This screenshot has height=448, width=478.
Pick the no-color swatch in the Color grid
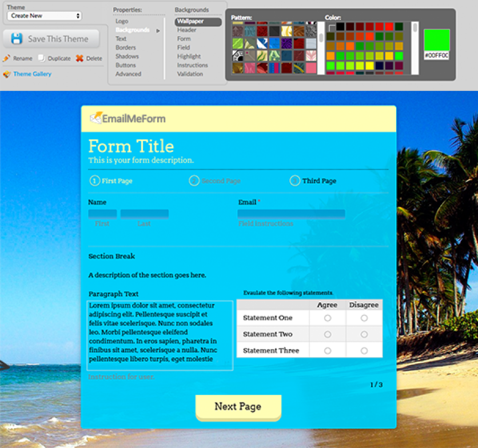pos(330,27)
